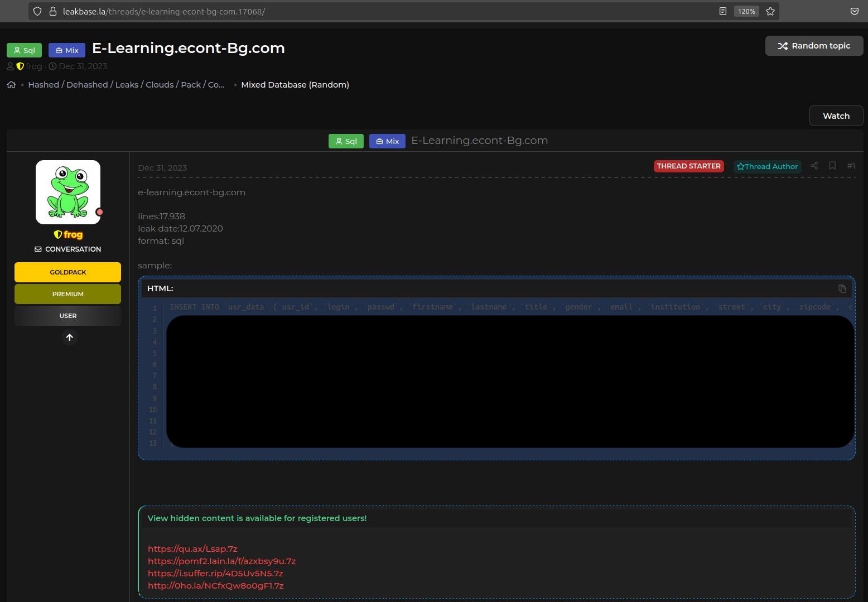The width and height of the screenshot is (868, 602).
Task: Click the 'lines:17.938' text
Action: point(162,216)
